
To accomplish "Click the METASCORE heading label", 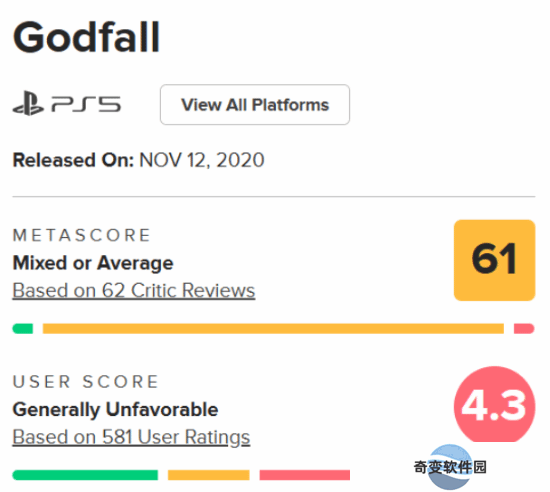I will (x=81, y=235).
